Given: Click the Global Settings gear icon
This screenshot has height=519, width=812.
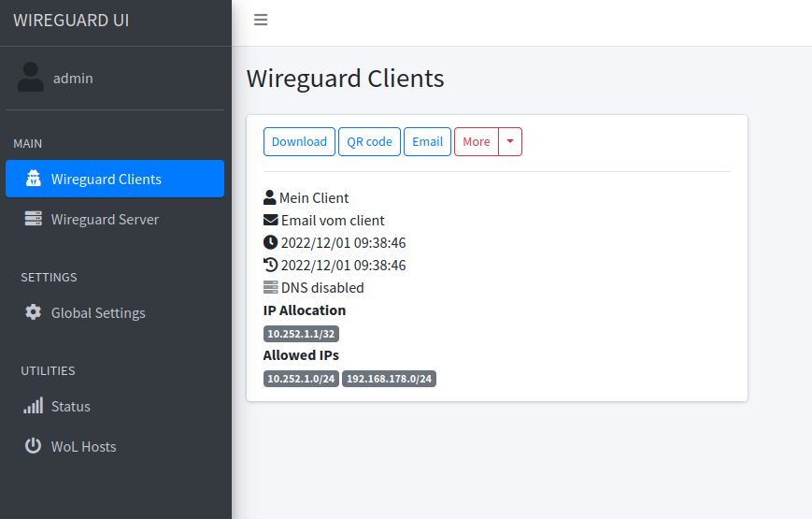Looking at the screenshot, I should coord(34,312).
